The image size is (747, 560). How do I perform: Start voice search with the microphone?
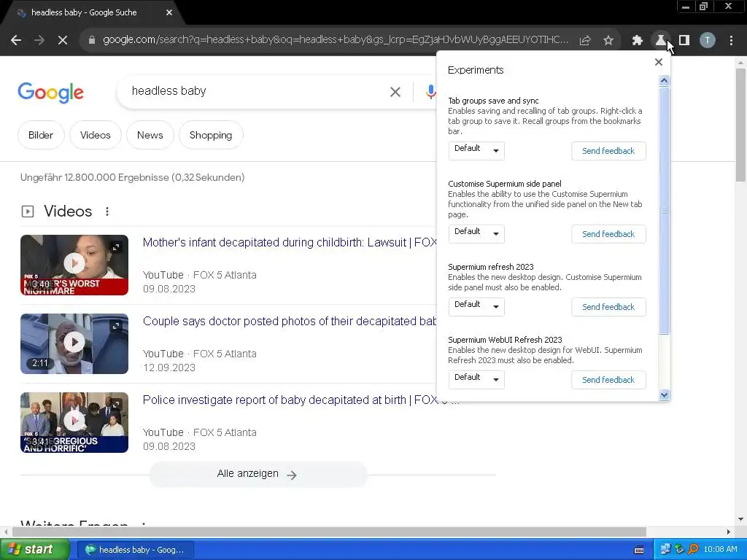(x=430, y=92)
